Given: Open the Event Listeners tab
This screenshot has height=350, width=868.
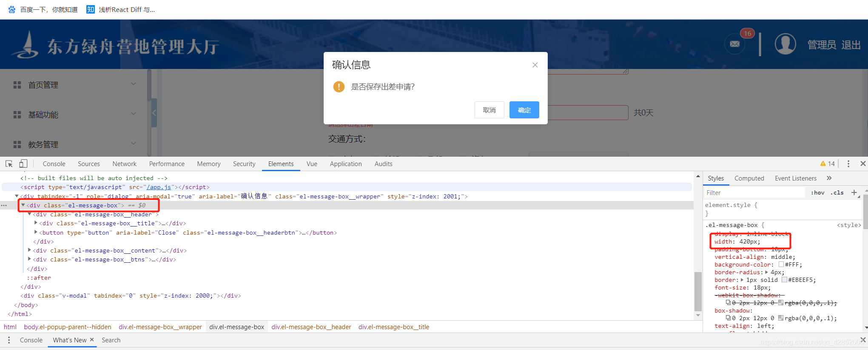Looking at the screenshot, I should pos(796,178).
